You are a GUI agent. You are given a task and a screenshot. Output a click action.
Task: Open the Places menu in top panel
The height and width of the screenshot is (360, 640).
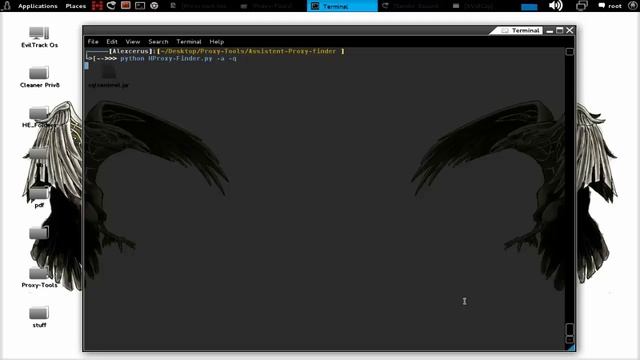(76, 6)
